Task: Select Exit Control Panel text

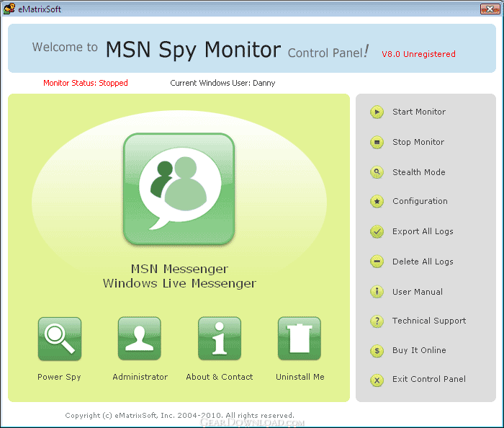Action: tap(429, 379)
